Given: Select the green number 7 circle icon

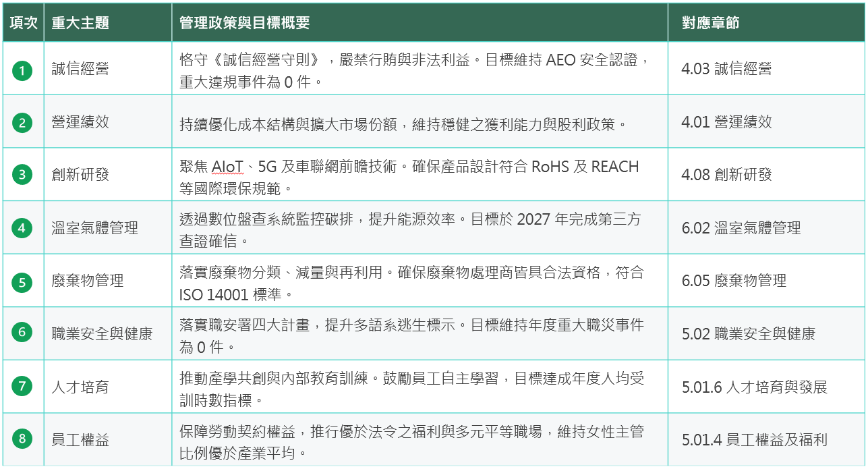Looking at the screenshot, I should coord(22,387).
